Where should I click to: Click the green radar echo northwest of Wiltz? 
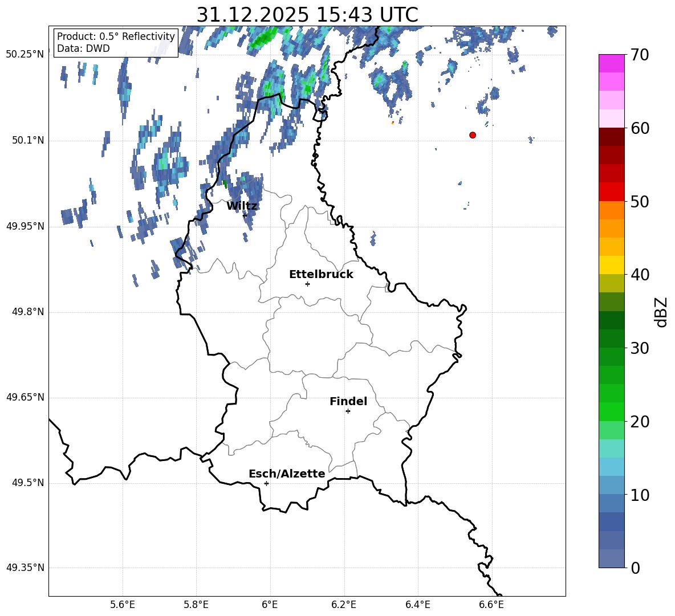tap(225, 184)
